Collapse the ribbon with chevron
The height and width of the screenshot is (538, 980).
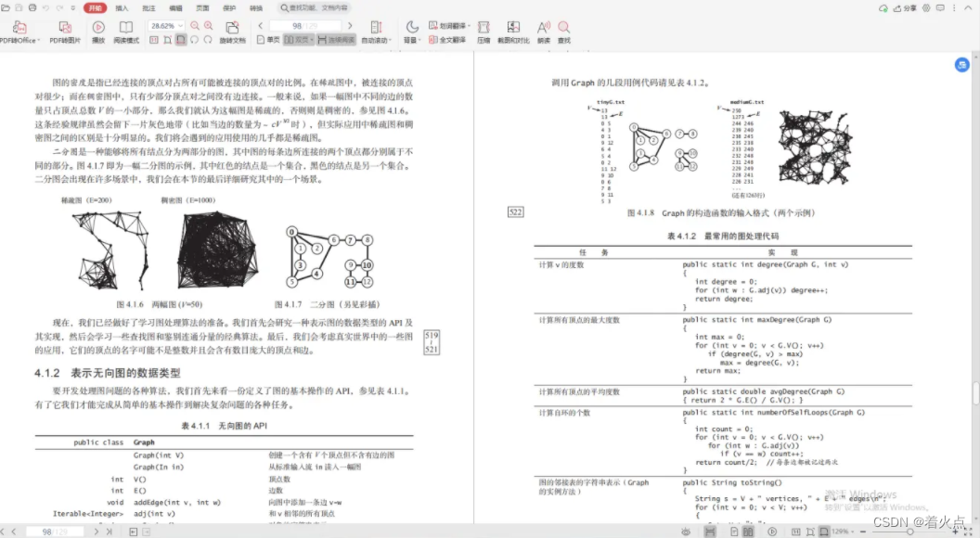pyautogui.click(x=968, y=8)
